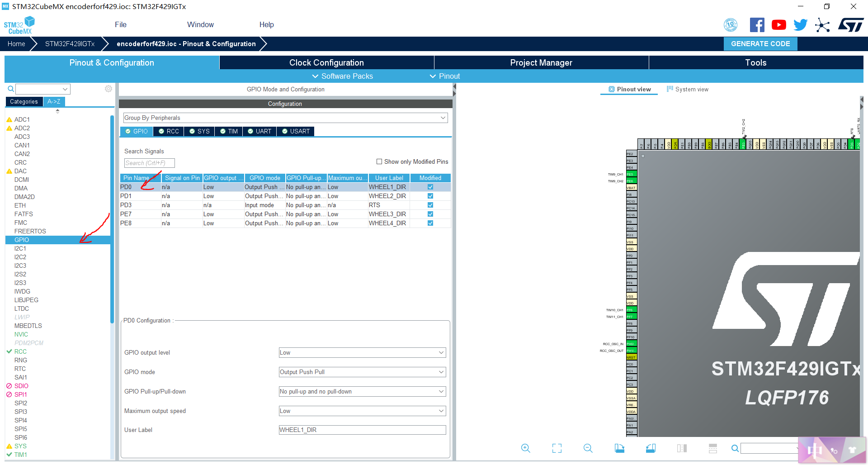The image size is (868, 465).
Task: Toggle Modified checkbox for PD1 row
Action: 430,196
